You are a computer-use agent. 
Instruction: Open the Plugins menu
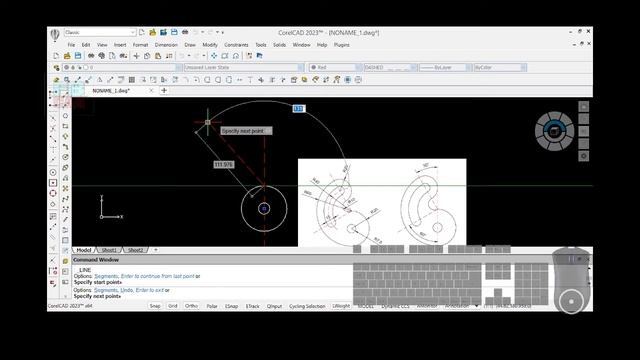(x=342, y=45)
